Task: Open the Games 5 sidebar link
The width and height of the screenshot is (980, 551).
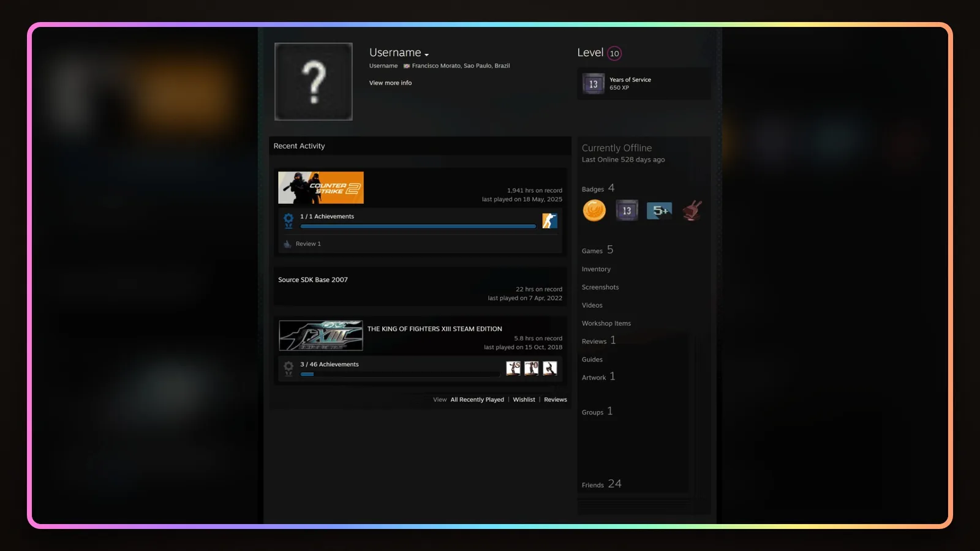Action: coord(597,250)
